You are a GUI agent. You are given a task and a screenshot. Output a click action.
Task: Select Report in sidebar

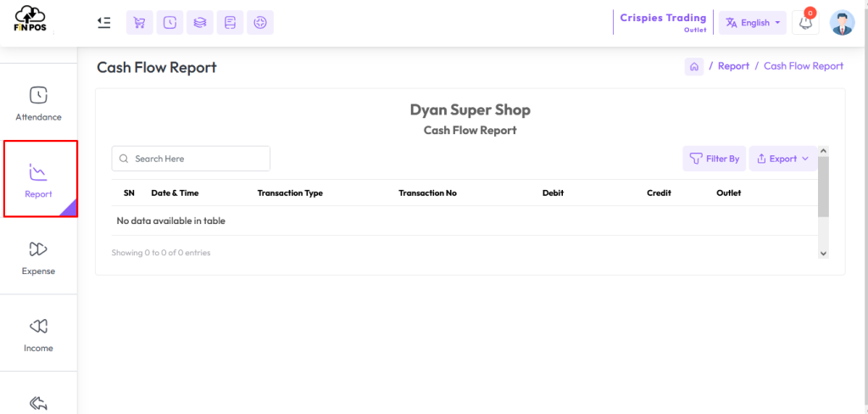pos(38,178)
